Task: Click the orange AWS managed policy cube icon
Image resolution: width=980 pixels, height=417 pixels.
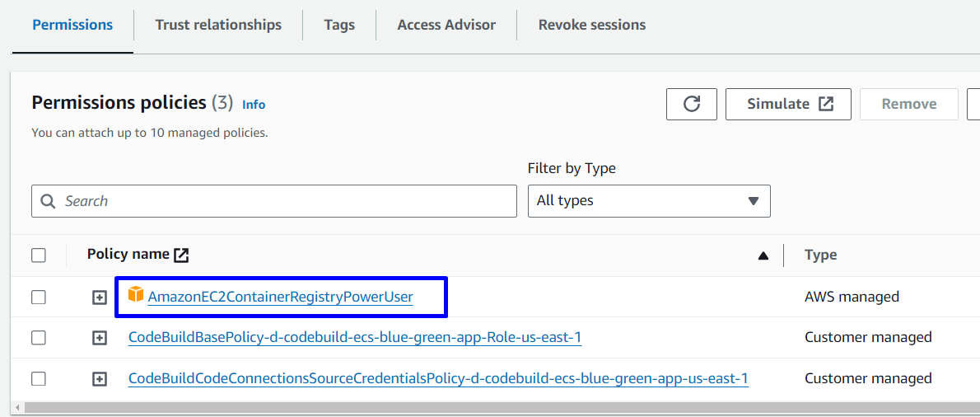Action: (x=136, y=295)
